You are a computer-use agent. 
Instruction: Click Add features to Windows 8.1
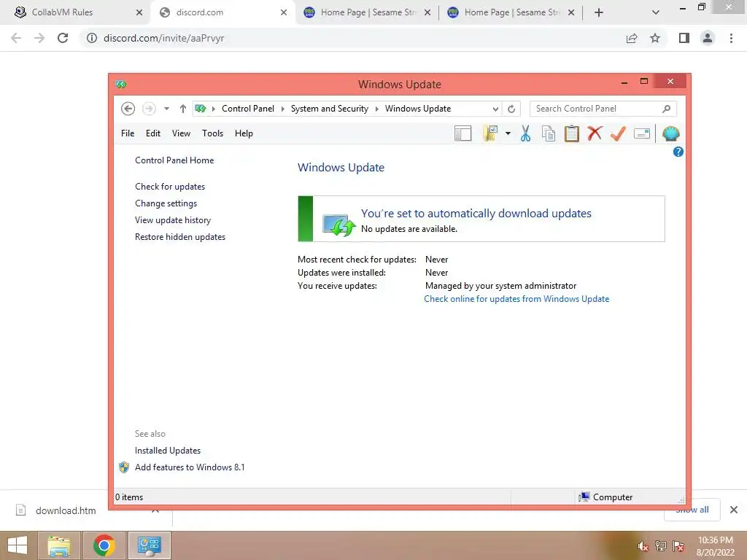[190, 467]
